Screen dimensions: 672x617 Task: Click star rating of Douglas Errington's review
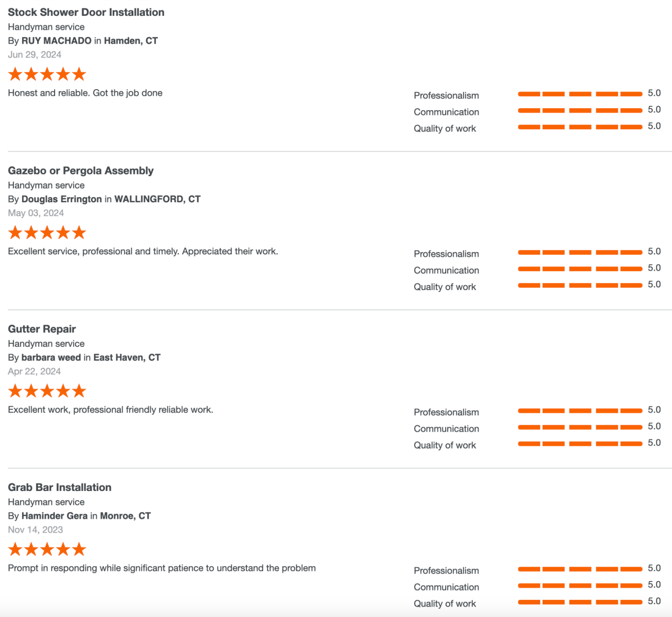(x=47, y=233)
